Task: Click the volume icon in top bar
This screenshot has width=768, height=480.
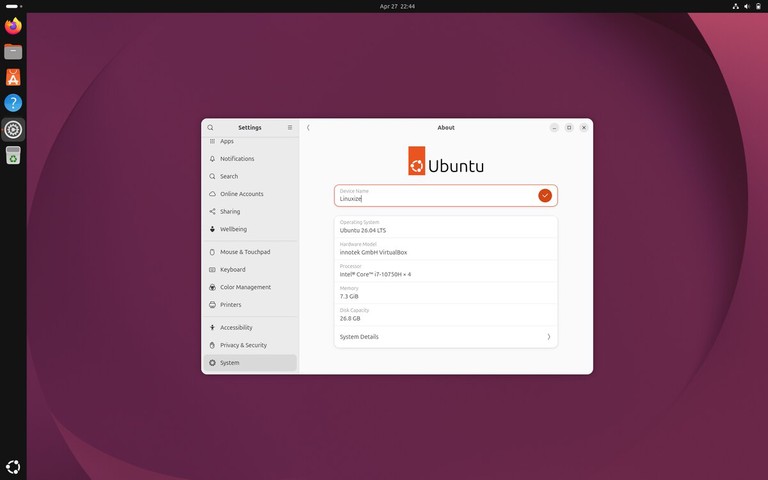Action: (747, 6)
